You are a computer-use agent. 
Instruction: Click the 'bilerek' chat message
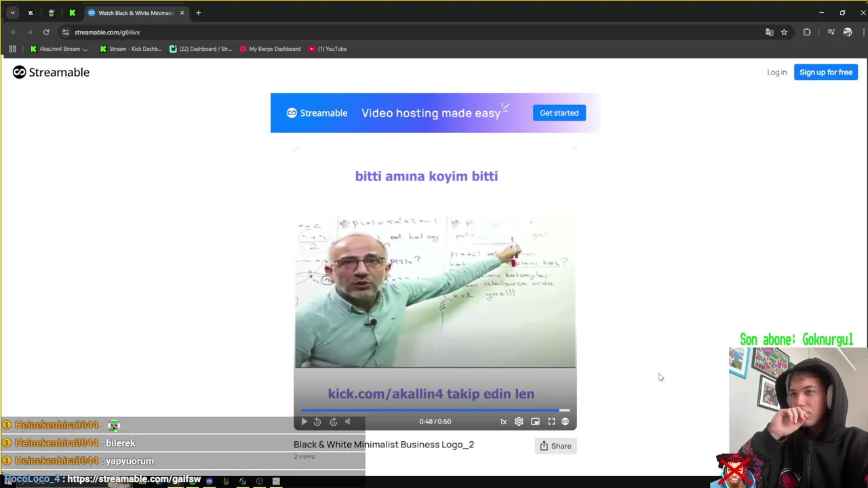point(121,443)
